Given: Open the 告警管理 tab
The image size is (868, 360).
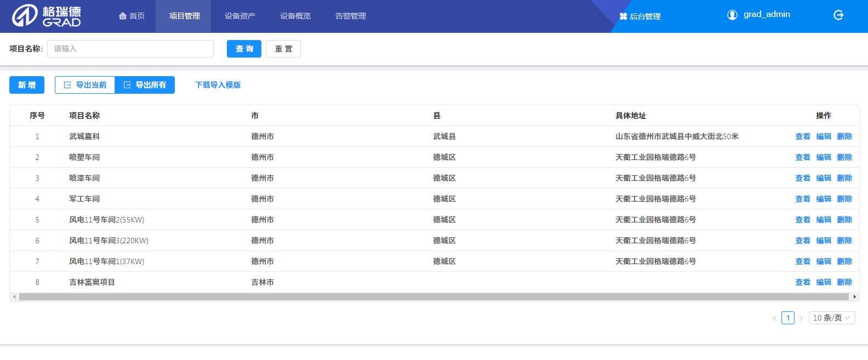Looking at the screenshot, I should (x=350, y=16).
